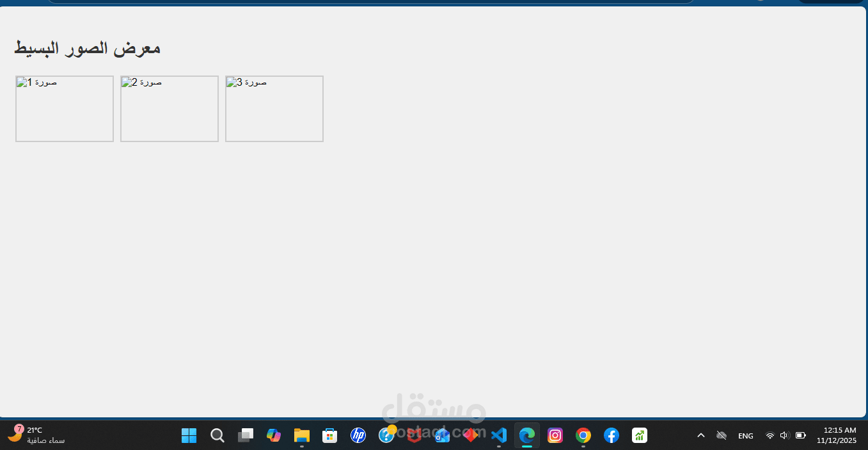Show hidden system tray icons

tap(701, 435)
